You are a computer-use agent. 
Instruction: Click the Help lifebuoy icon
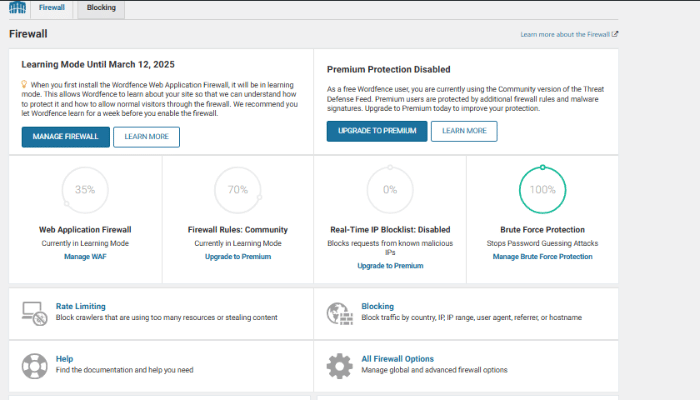[34, 366]
